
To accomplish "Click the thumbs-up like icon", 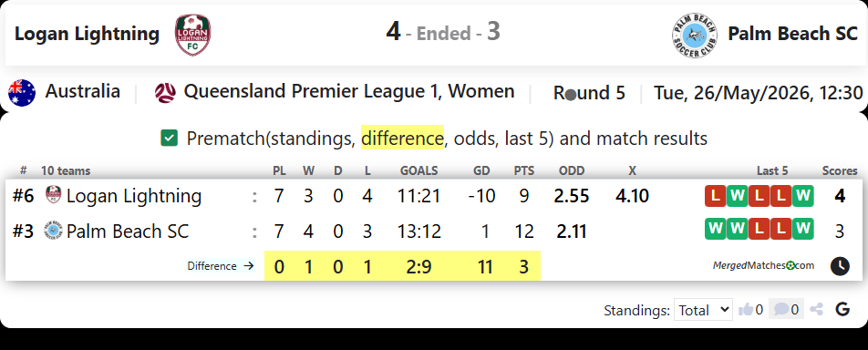I will [x=746, y=309].
